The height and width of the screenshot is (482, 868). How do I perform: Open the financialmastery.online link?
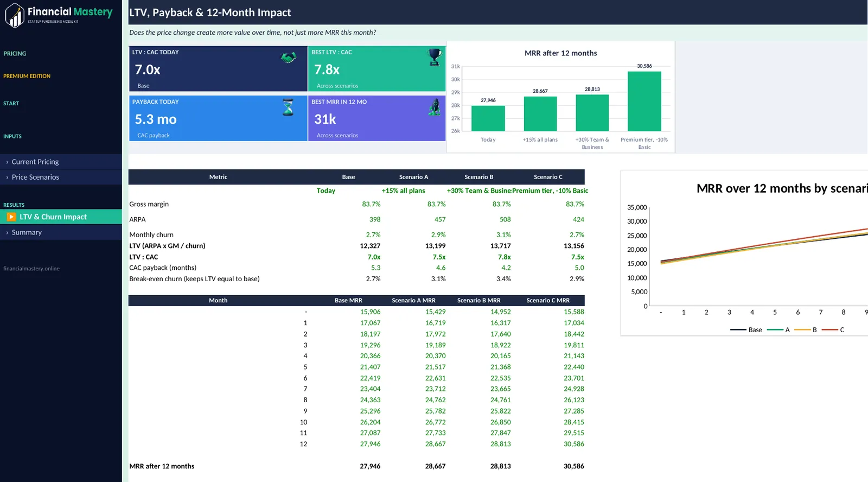click(x=31, y=268)
